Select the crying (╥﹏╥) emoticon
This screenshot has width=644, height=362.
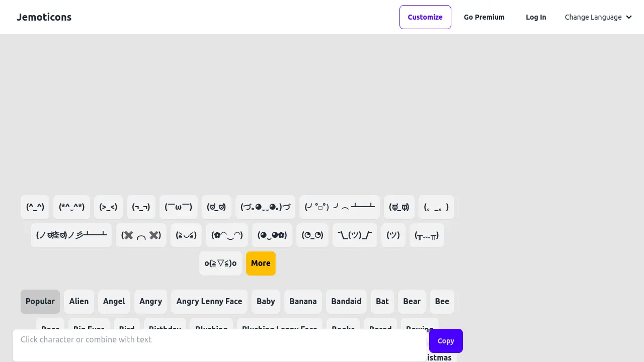coord(427,235)
